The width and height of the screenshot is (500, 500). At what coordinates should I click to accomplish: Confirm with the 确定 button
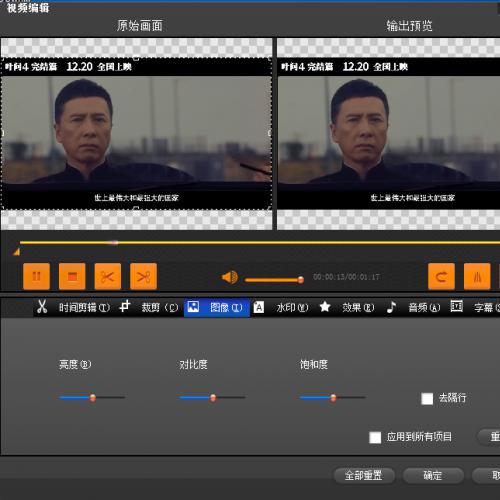coord(433,475)
